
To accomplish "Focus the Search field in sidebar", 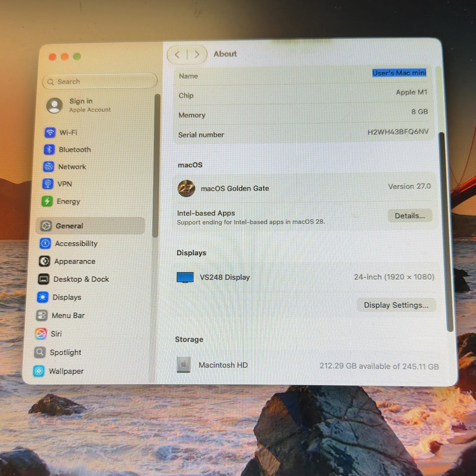I will (100, 82).
